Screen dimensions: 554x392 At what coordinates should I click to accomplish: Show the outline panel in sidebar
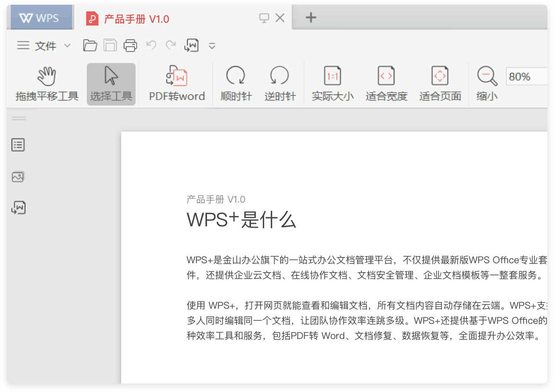[18, 145]
